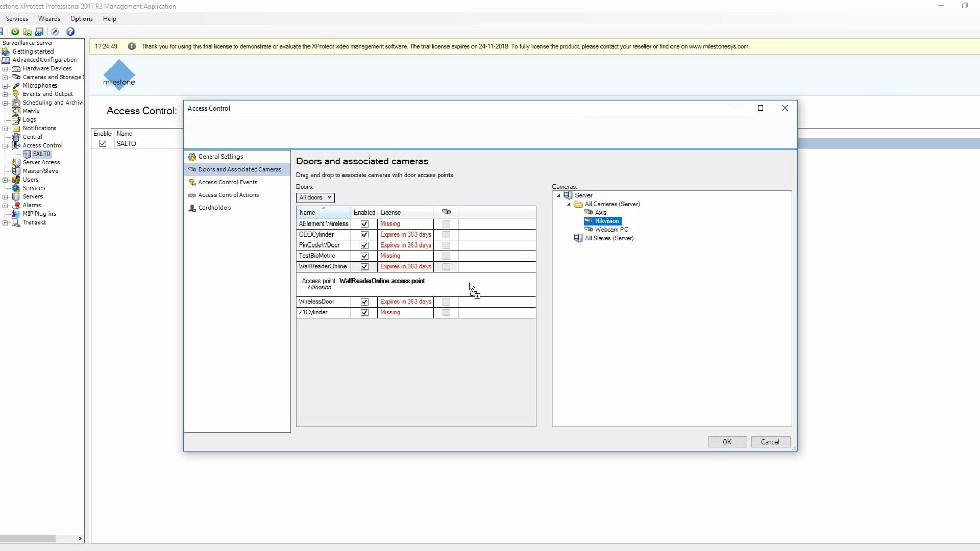Viewport: 980px width, 551px height.
Task: Toggle Enabled checkbox for Z1Cylinder
Action: tap(364, 313)
